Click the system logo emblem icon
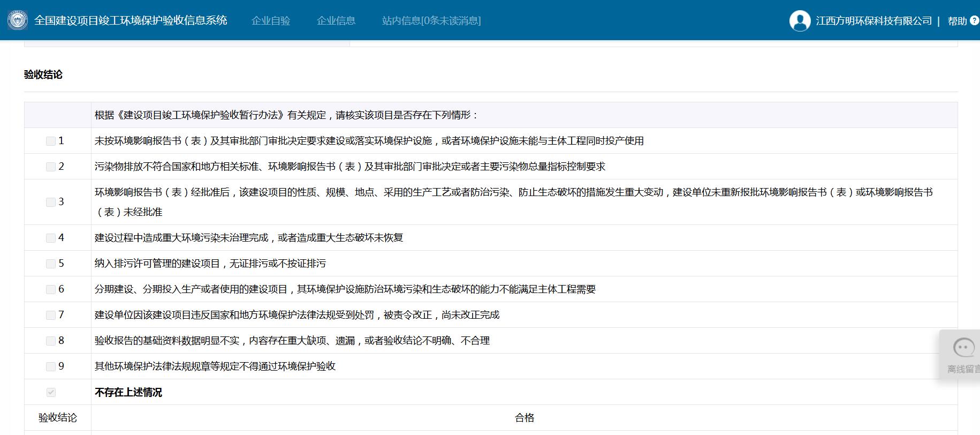 (18, 20)
